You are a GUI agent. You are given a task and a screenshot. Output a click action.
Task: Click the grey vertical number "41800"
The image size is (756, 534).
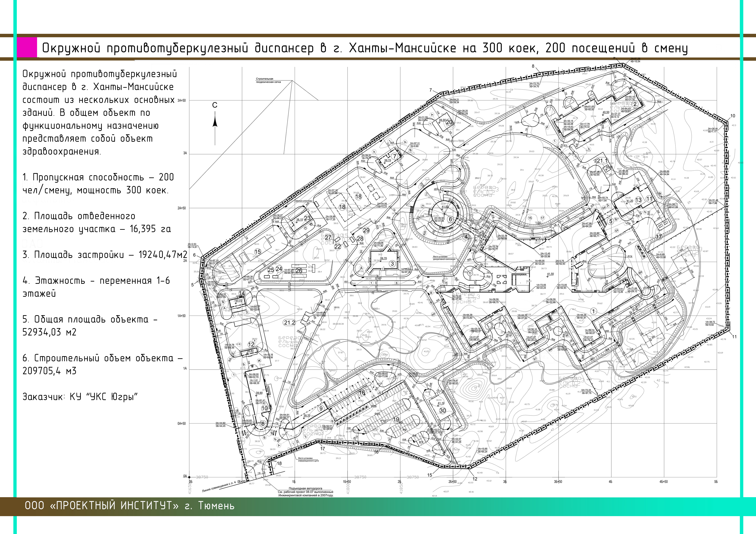point(348,489)
